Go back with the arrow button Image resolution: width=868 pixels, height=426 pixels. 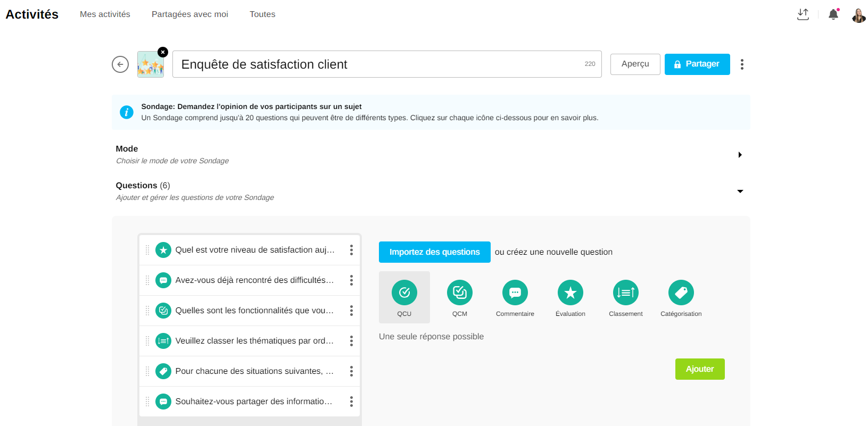[x=120, y=64]
